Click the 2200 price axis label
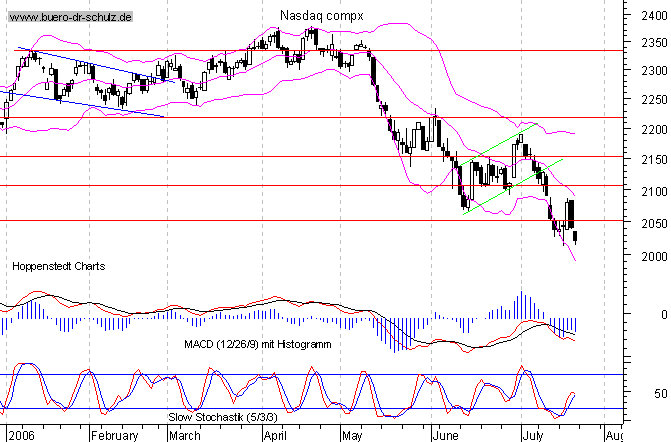671x442 pixels. [x=654, y=129]
